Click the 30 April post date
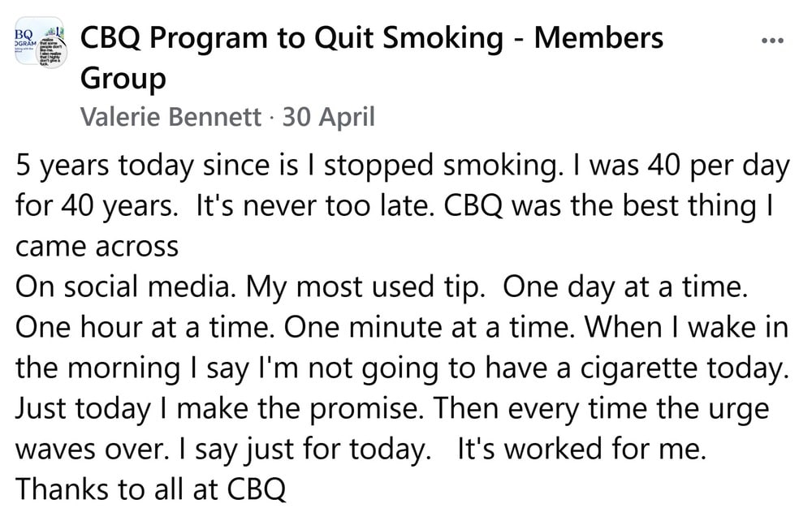The image size is (812, 521). click(x=328, y=118)
